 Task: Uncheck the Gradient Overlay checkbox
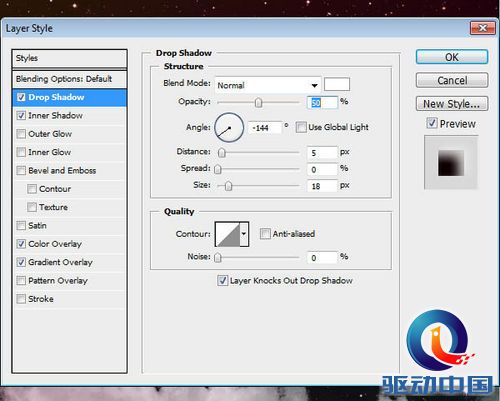pos(21,262)
